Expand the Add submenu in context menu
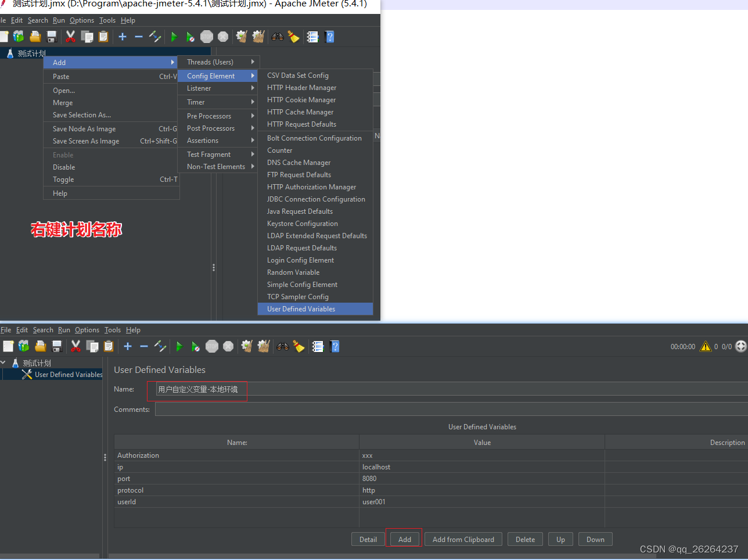 [112, 62]
